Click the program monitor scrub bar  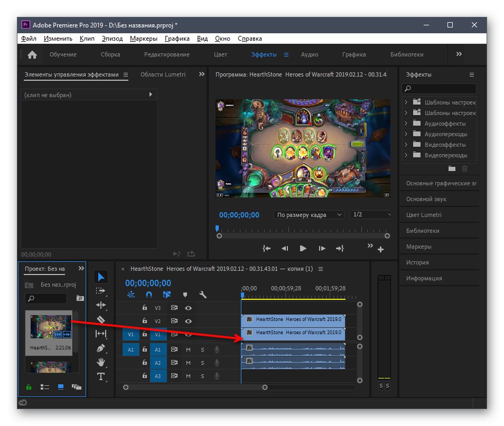303,230
